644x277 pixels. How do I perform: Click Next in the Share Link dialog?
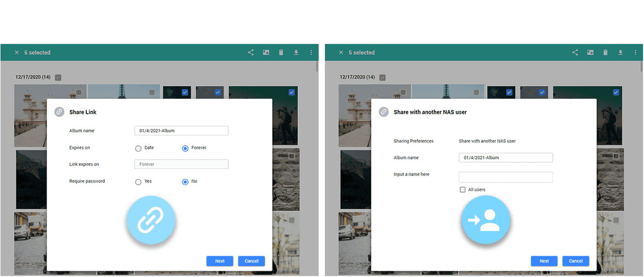coord(219,261)
